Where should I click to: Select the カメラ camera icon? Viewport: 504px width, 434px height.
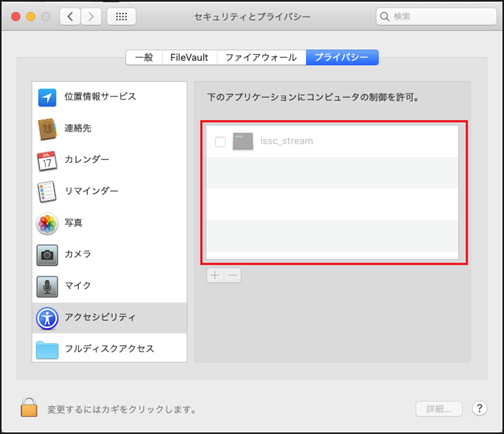click(x=47, y=255)
